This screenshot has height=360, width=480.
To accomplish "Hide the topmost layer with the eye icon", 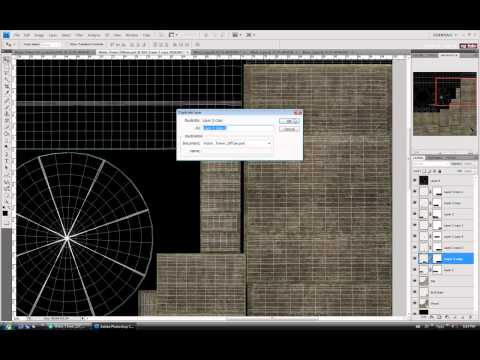I will tap(415, 180).
